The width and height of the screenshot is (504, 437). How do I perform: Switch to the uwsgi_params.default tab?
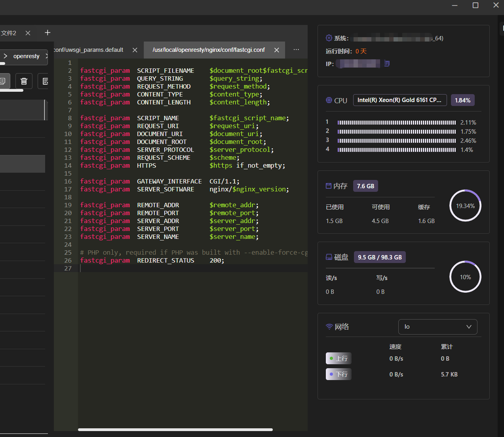[x=89, y=50]
